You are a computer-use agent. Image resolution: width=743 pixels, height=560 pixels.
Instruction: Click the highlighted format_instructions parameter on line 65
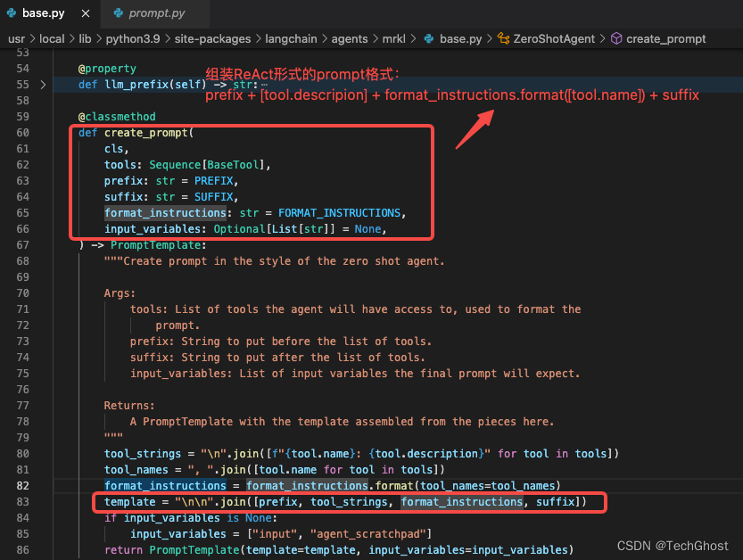[x=165, y=213]
